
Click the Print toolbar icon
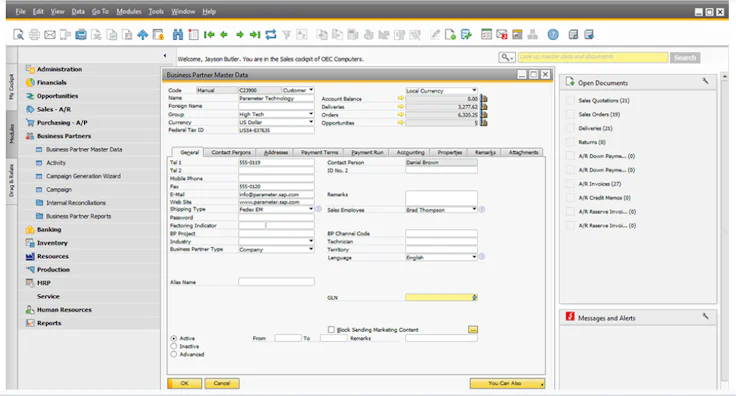tap(34, 34)
